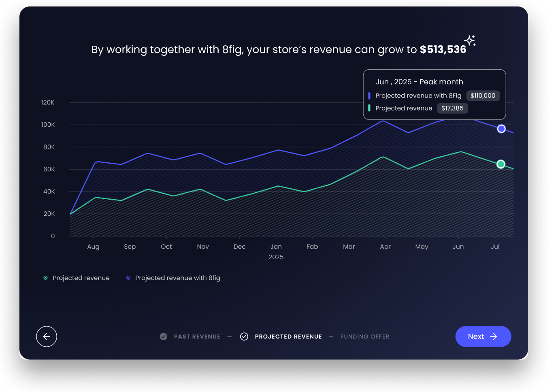Click the Projected Revenue checkmark icon
This screenshot has width=558, height=392.
point(244,337)
